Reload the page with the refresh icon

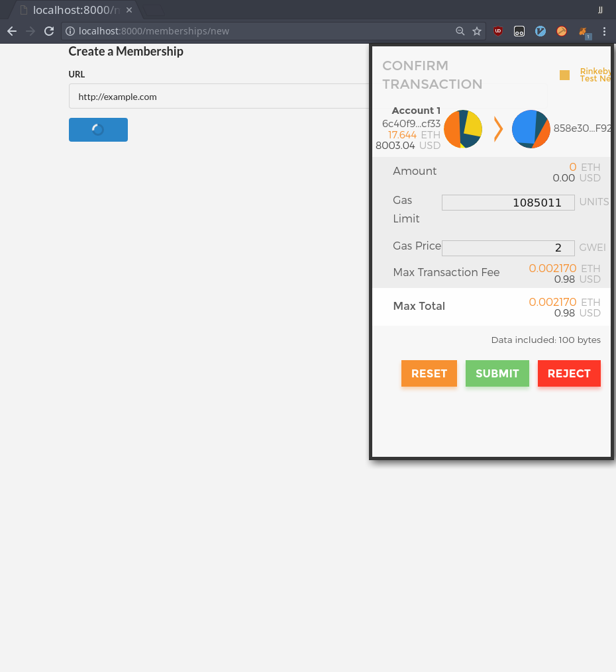tap(49, 31)
